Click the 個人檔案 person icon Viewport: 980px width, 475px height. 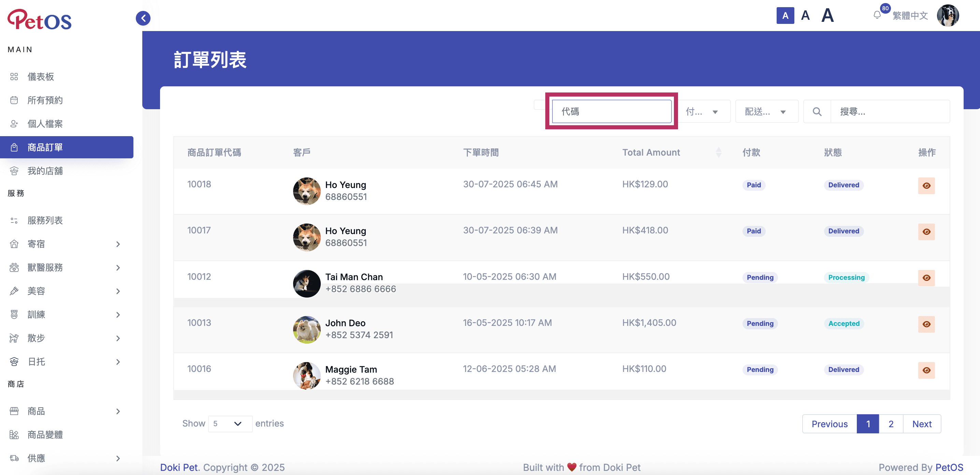click(x=14, y=124)
